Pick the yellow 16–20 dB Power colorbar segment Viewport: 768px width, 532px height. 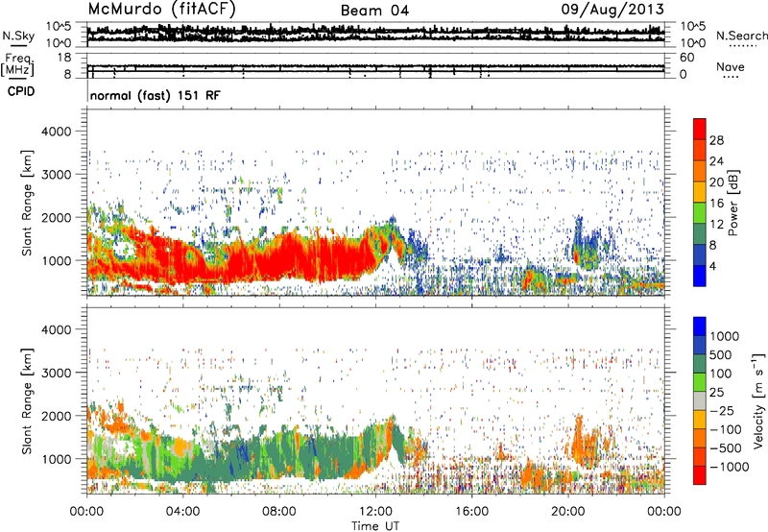pos(700,192)
